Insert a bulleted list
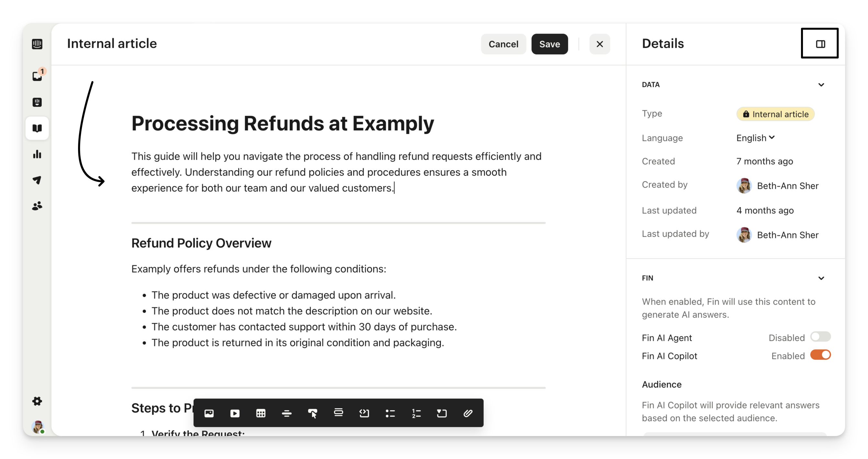This screenshot has width=868, height=459. [x=390, y=413]
